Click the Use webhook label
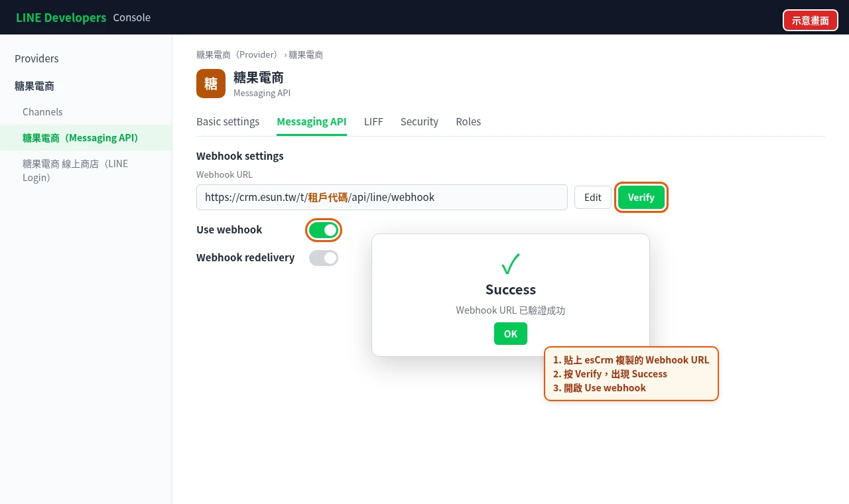This screenshot has height=504, width=849. [229, 229]
